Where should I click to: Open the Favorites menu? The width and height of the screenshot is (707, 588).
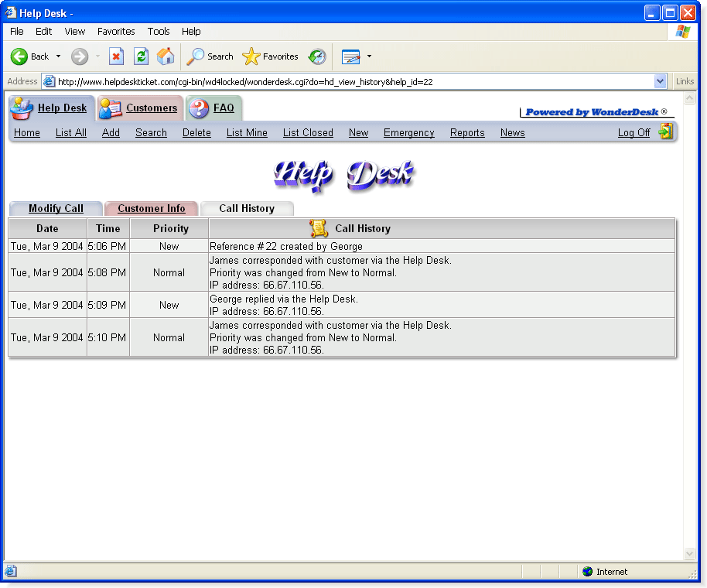116,32
